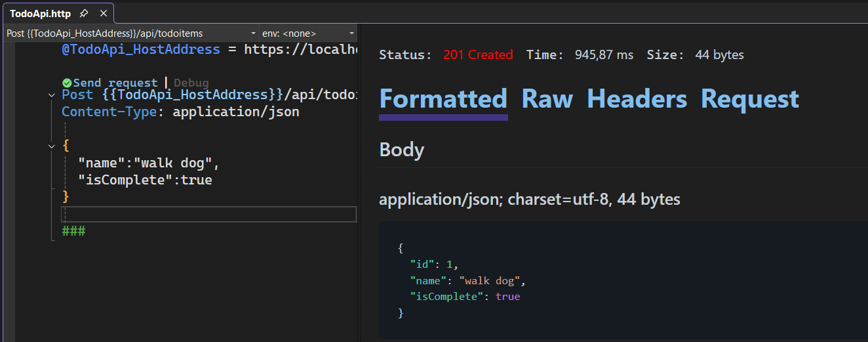868x342 pixels.
Task: Open the Headers response tab
Action: tap(637, 99)
